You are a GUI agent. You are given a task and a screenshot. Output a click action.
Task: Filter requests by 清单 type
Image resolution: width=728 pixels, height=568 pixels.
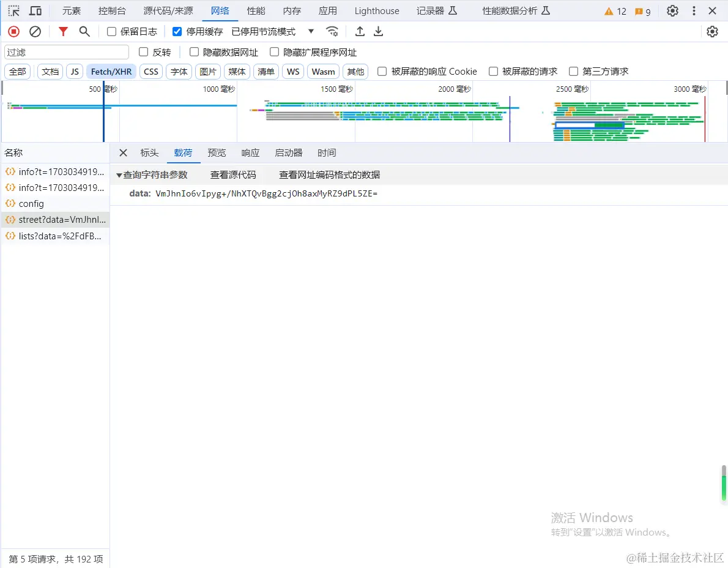tap(266, 72)
